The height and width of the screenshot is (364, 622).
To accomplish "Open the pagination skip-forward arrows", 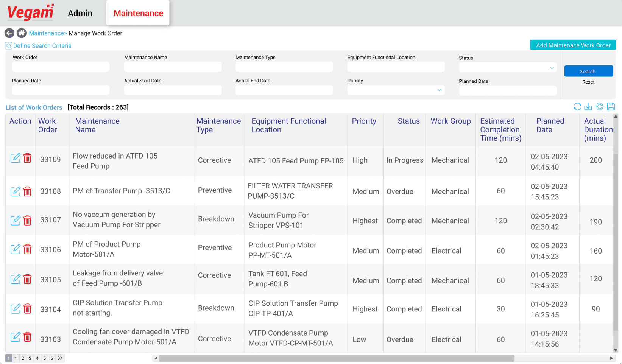I will pos(60,358).
